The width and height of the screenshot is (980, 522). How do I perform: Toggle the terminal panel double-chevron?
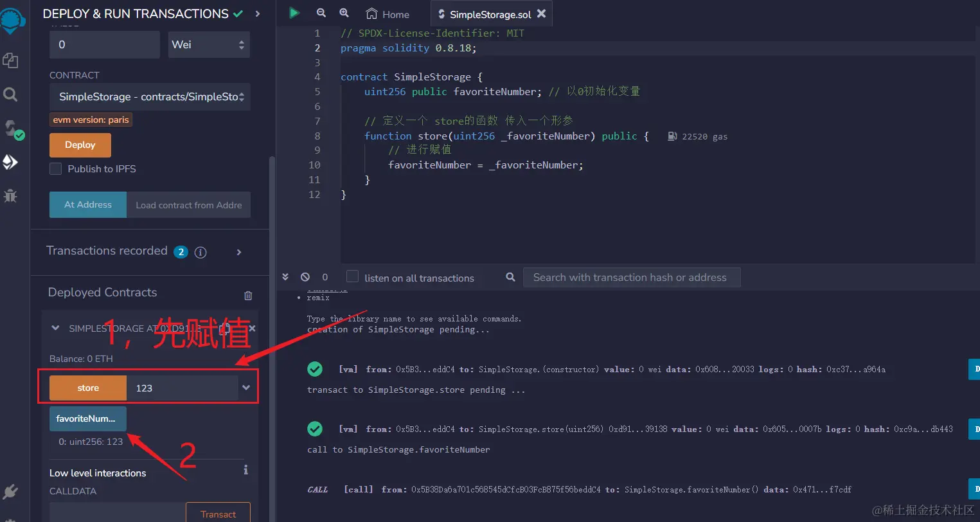pos(285,277)
